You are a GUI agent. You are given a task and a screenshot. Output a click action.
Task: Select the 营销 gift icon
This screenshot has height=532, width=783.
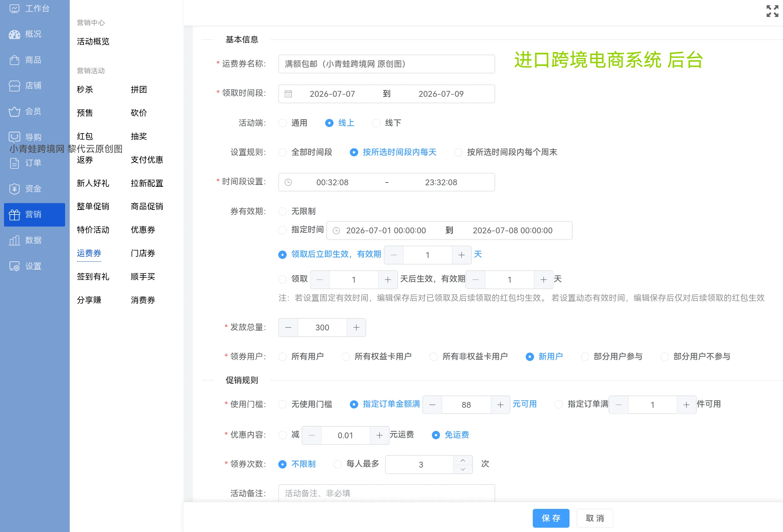pyautogui.click(x=14, y=215)
